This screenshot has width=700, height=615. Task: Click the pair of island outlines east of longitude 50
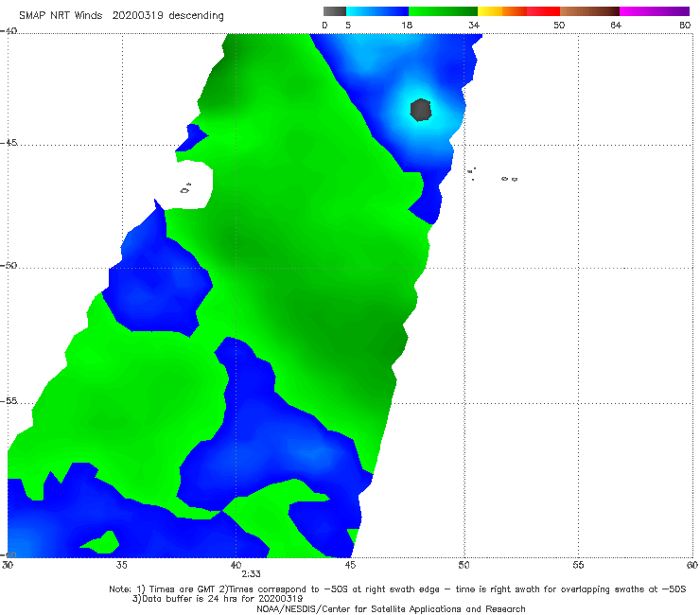(509, 179)
